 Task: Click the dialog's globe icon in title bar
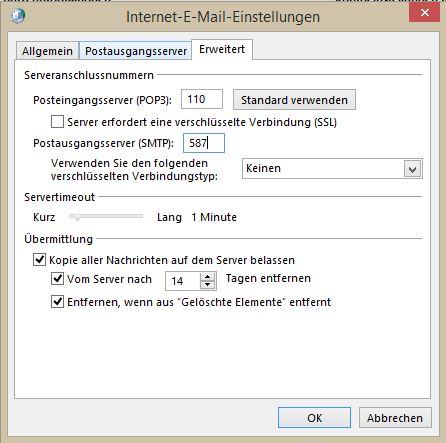(x=17, y=16)
